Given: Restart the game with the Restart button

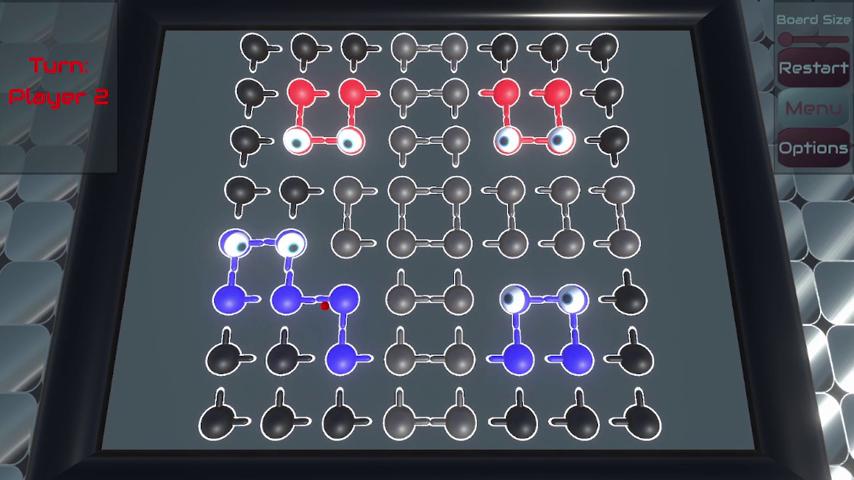Looking at the screenshot, I should 814,68.
